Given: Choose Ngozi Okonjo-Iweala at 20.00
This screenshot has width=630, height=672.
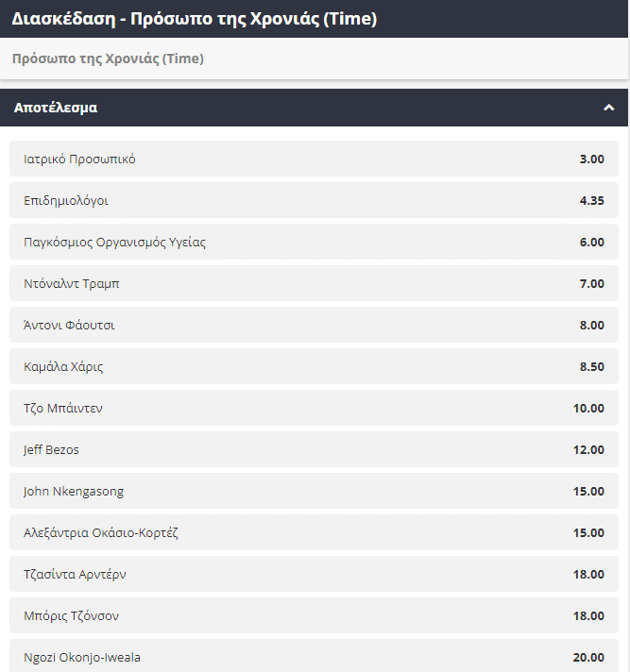Looking at the screenshot, I should click(x=314, y=657).
